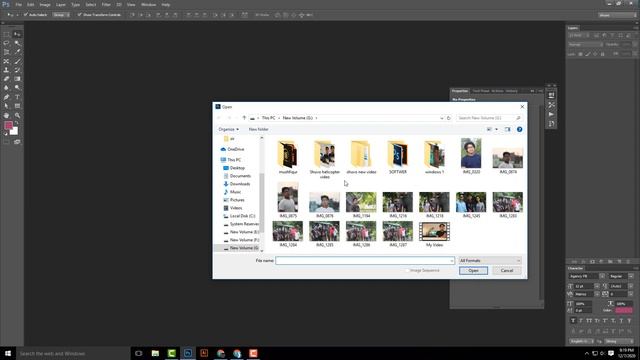Screen dimensions: 640x360
Task: Click This PC in the address breadcrumb
Action: (x=268, y=118)
